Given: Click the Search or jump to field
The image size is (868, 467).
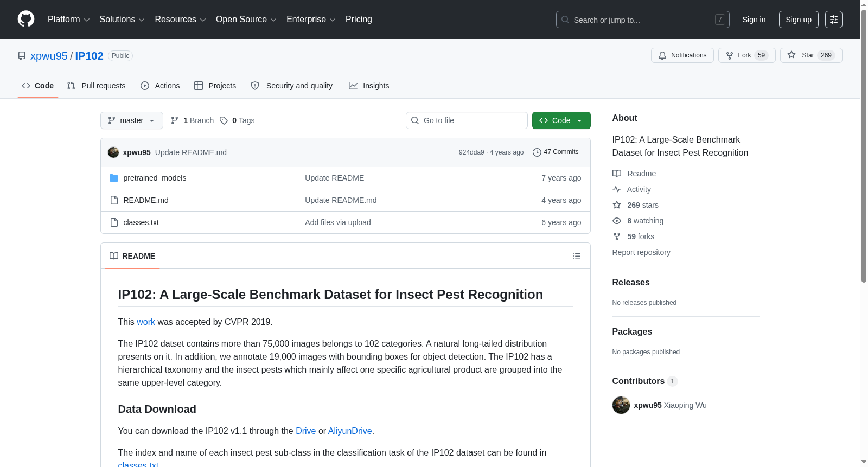Looking at the screenshot, I should click(x=643, y=20).
